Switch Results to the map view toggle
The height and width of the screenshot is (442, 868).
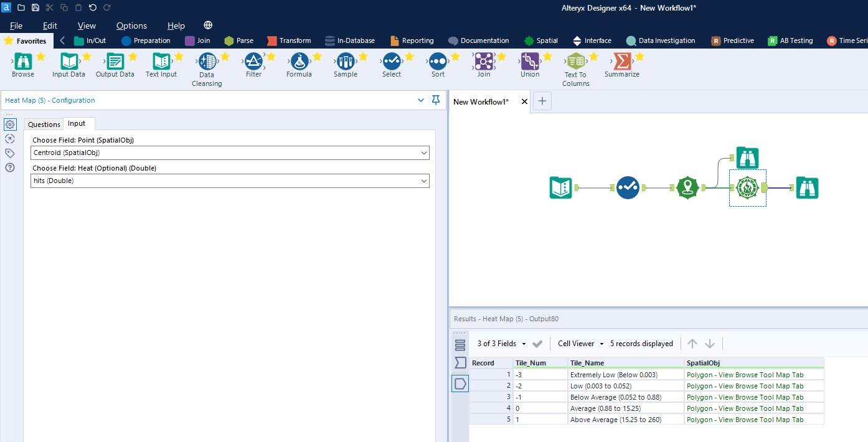460,383
